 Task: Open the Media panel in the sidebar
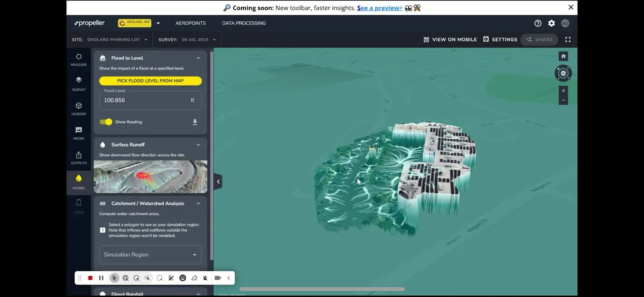(78, 133)
